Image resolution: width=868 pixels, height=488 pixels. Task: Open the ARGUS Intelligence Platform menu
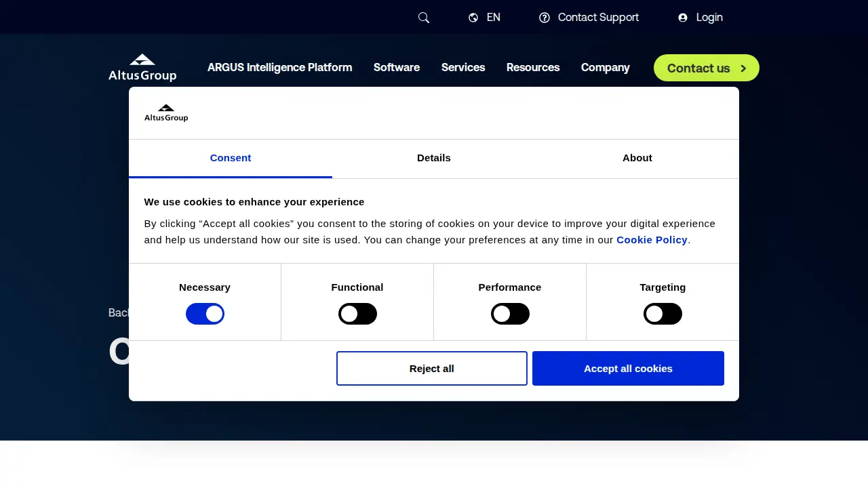279,68
